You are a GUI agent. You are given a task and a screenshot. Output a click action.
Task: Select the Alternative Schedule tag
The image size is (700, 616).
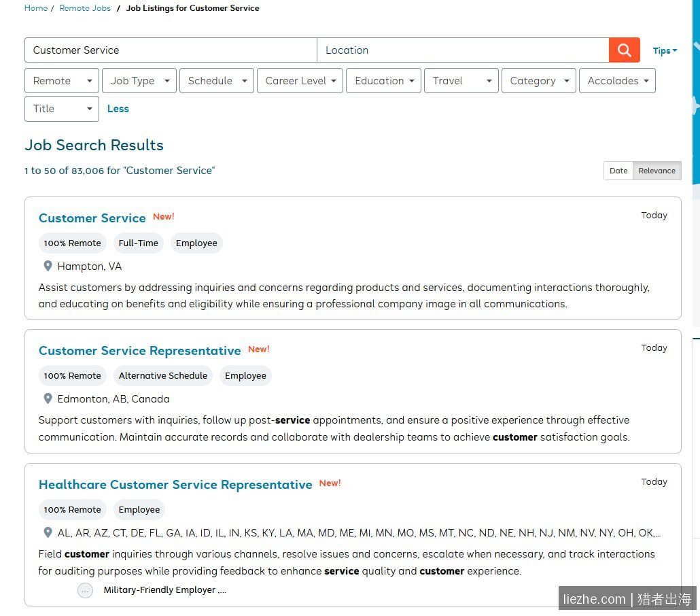click(163, 376)
